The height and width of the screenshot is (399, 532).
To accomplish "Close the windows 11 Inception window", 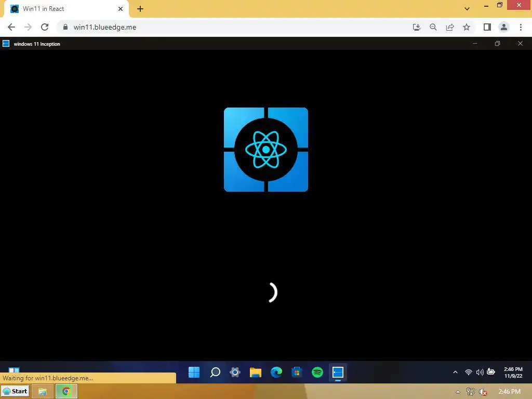I will pos(520,44).
